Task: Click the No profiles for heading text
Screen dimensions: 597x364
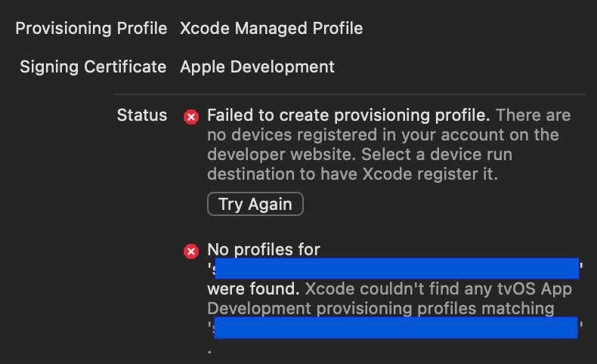Action: click(264, 250)
